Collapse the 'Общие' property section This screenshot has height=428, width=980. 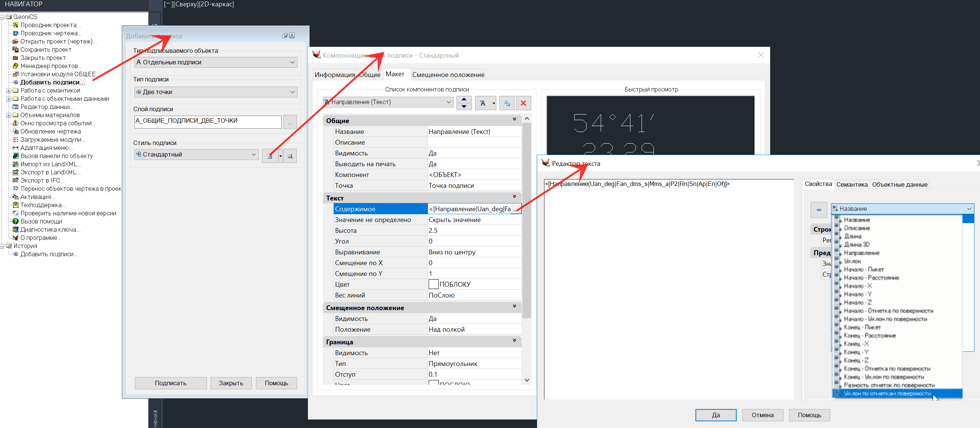tap(515, 120)
